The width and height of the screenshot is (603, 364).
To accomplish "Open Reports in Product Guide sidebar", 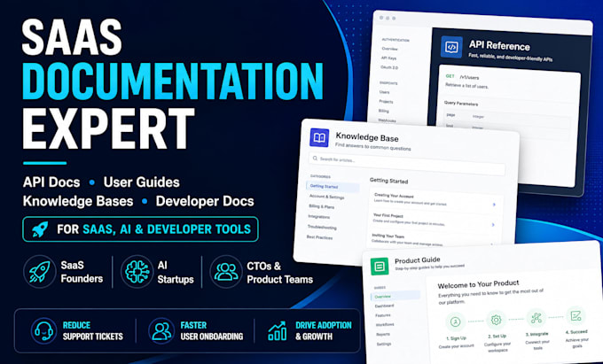I will (x=383, y=334).
